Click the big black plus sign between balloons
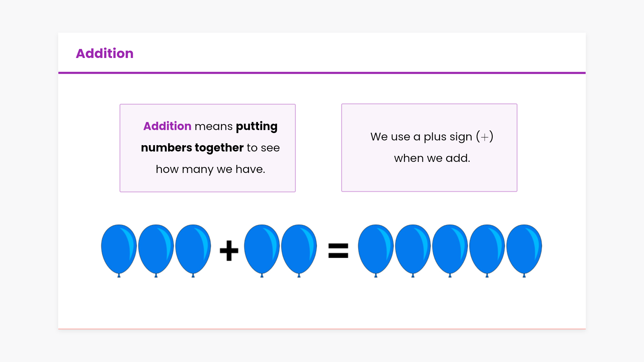 [229, 250]
